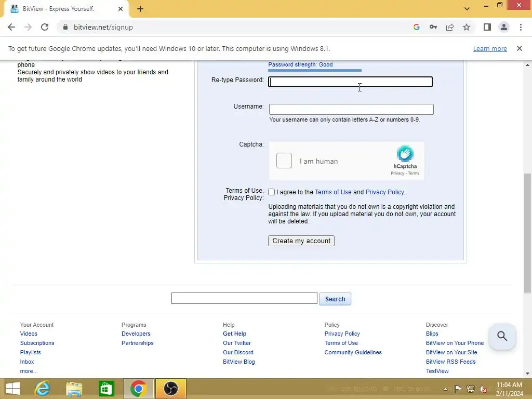Viewport: 532px width, 399px height.
Task: Open Get Help link
Action: click(x=234, y=334)
